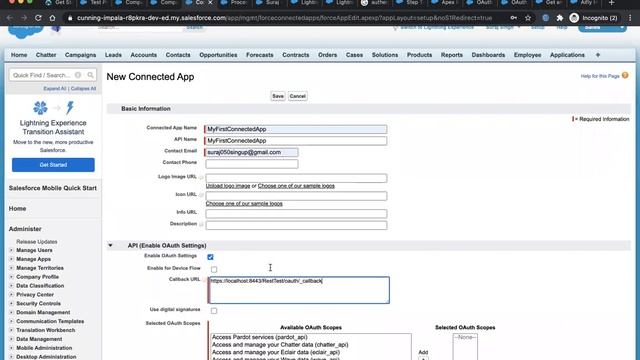640x360 pixels.
Task: Open the Dashboards tab
Action: (488, 55)
